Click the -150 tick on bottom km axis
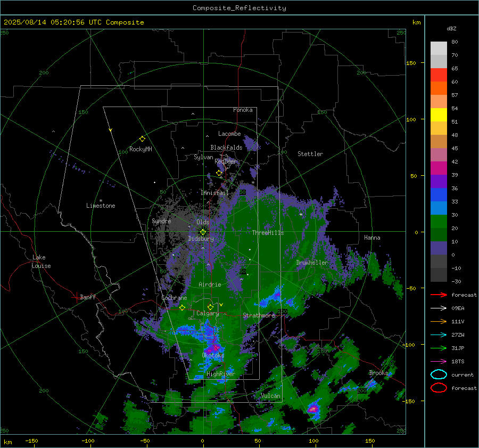 pos(31,441)
